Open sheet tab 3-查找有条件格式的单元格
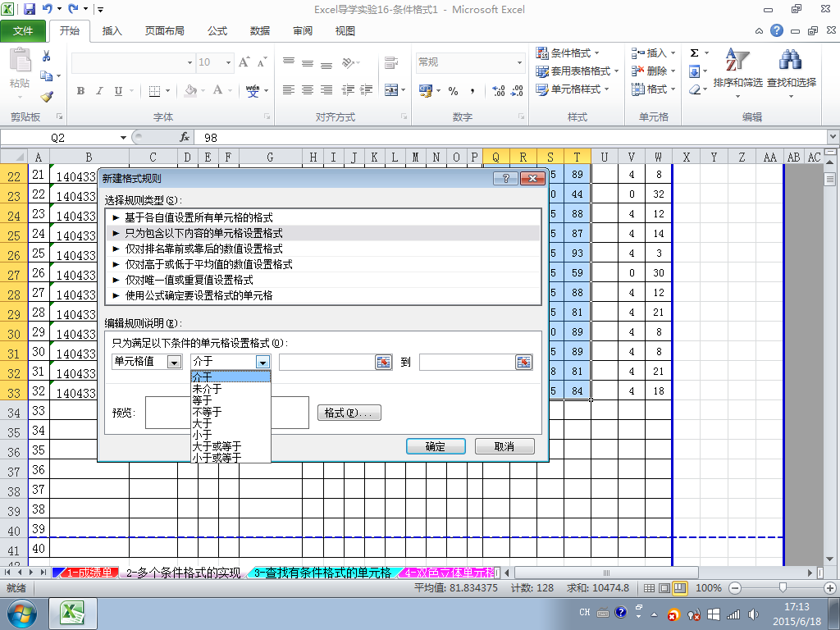 click(x=322, y=573)
